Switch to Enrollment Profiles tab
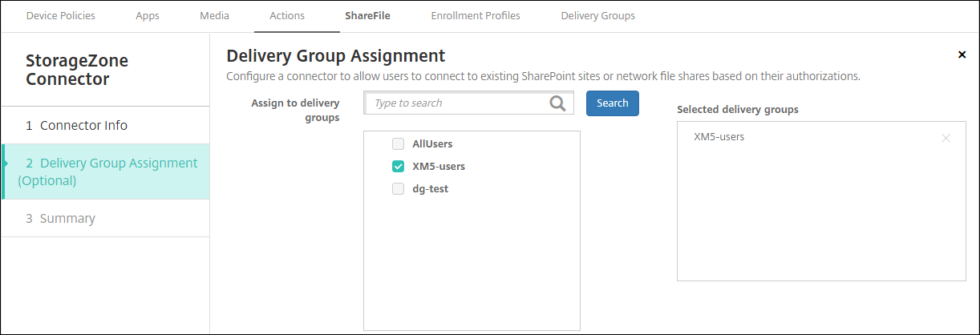 click(475, 15)
